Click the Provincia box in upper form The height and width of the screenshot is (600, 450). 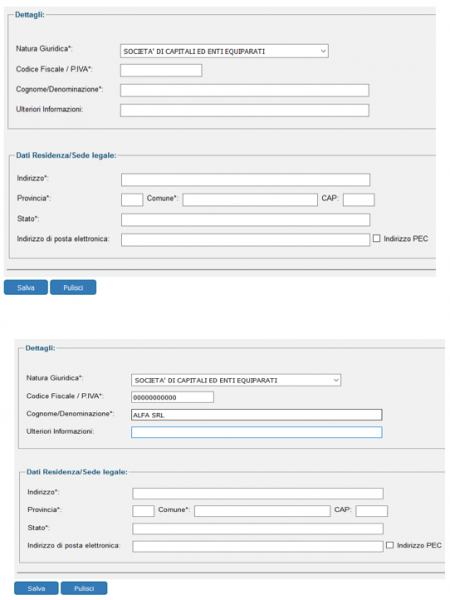pos(132,200)
